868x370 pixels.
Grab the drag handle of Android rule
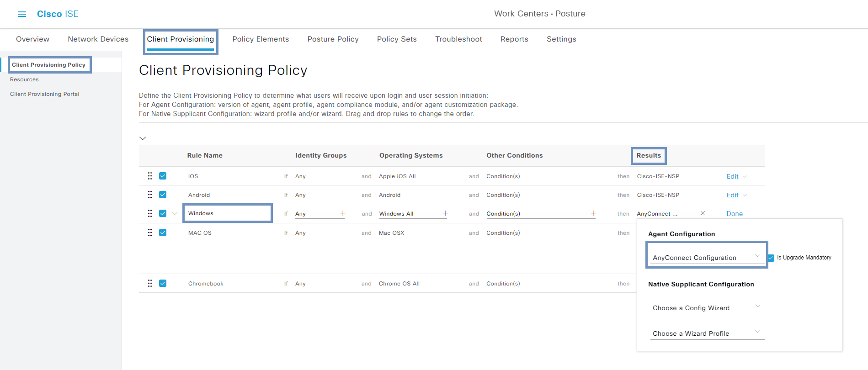[x=150, y=195]
